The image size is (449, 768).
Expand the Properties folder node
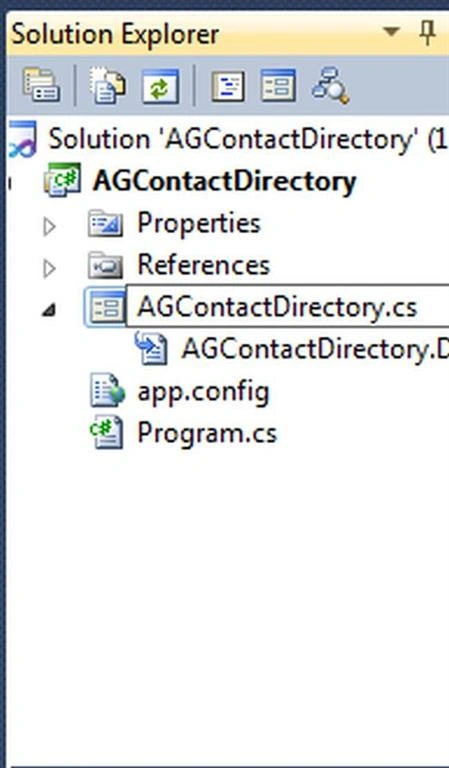pyautogui.click(x=49, y=226)
